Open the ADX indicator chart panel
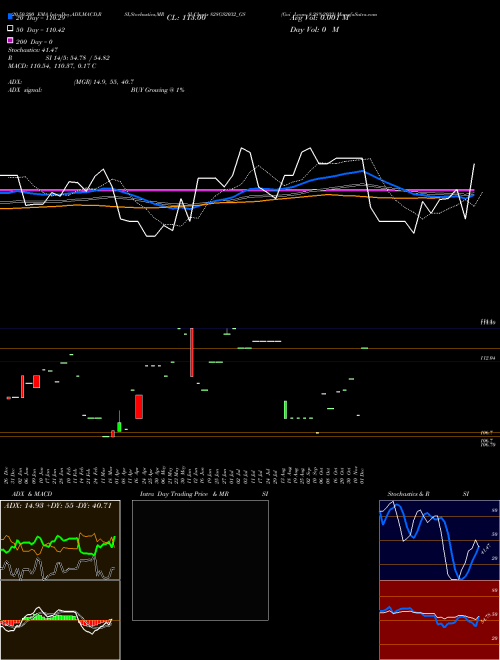Screen dimensions: 500x660 [x=60, y=540]
